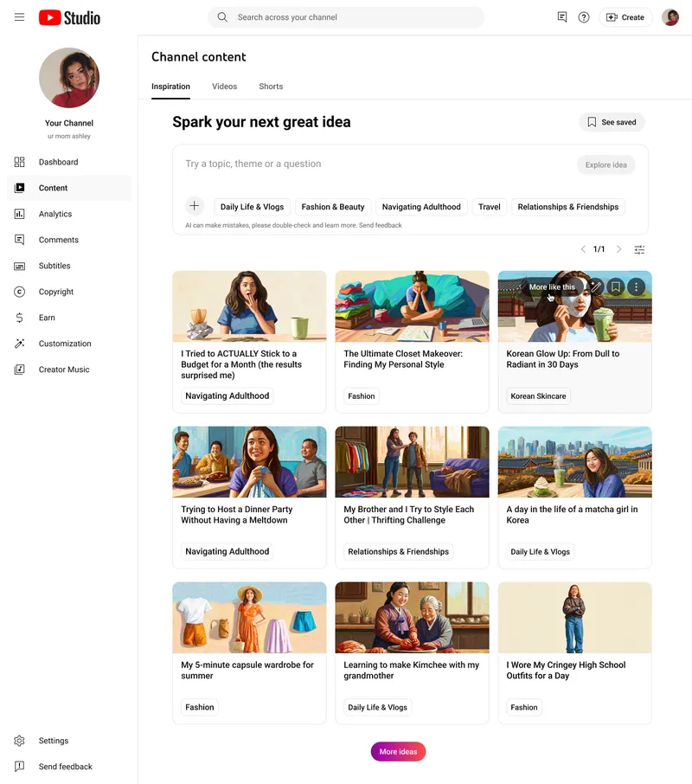This screenshot has height=784, width=692.
Task: Click the Create button
Action: [625, 16]
